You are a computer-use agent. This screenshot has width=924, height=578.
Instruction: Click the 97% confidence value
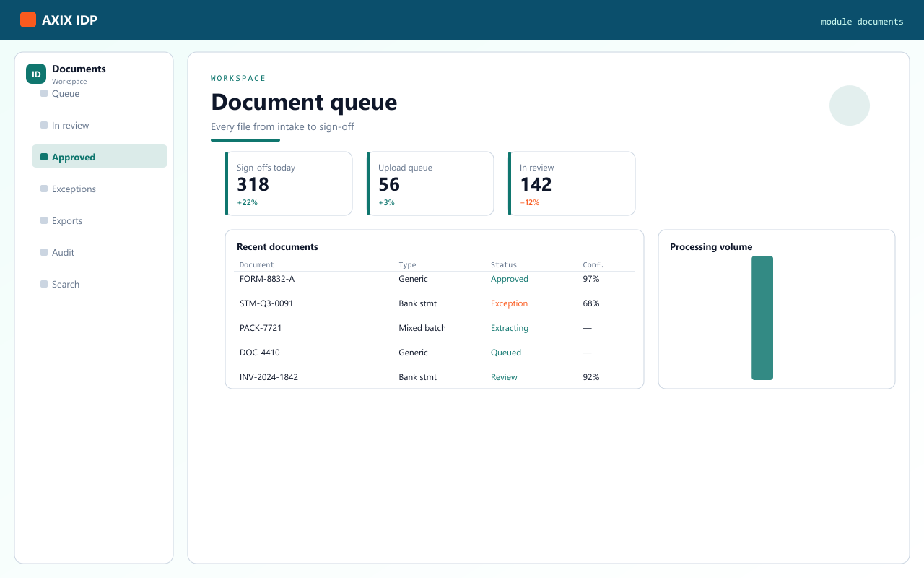tap(591, 279)
